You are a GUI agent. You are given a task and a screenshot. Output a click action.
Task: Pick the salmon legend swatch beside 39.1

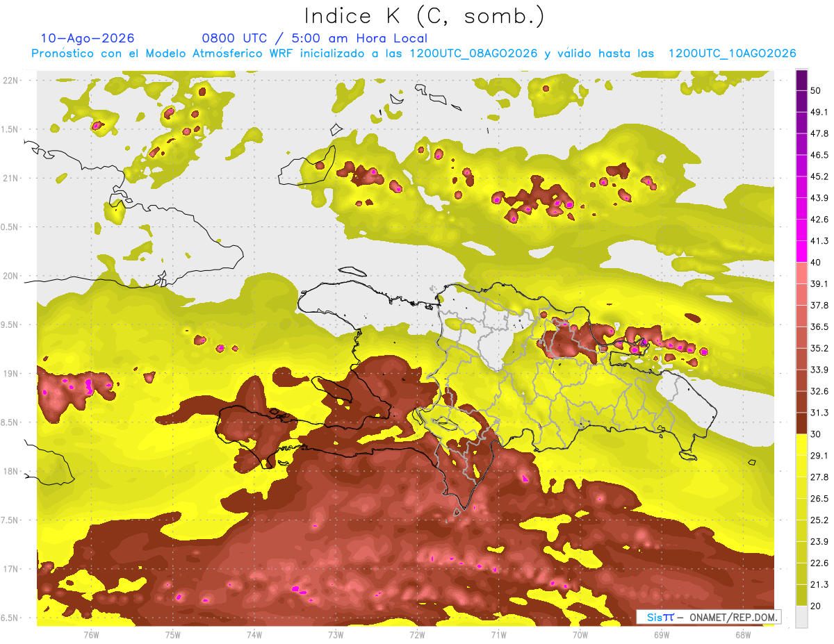(x=801, y=272)
